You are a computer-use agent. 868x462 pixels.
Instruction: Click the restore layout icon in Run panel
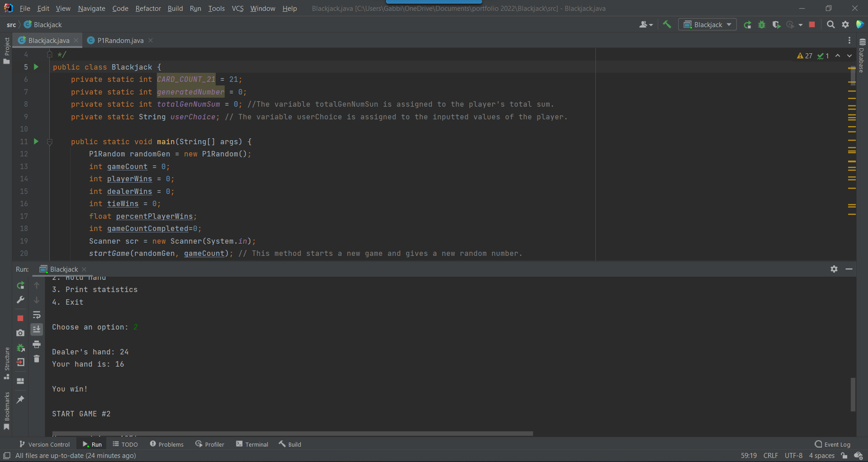click(x=20, y=381)
